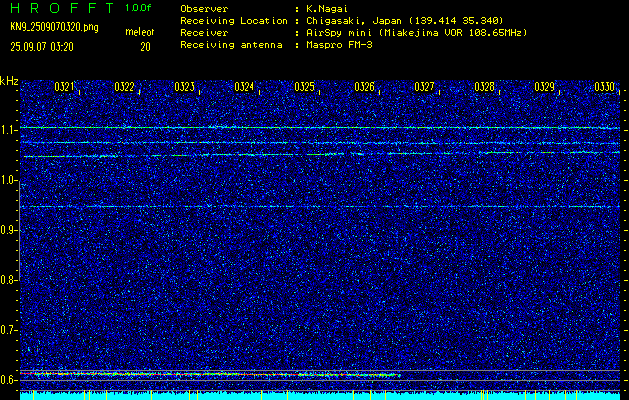Image resolution: width=629 pixels, height=400 pixels.
Task: Click the 0322 time label
Action: [124, 87]
